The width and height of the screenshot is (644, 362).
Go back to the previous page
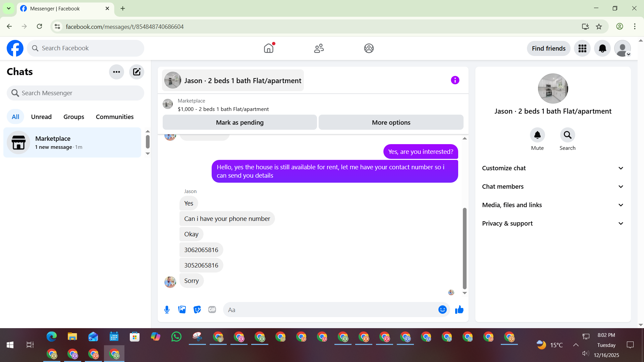tap(9, 26)
